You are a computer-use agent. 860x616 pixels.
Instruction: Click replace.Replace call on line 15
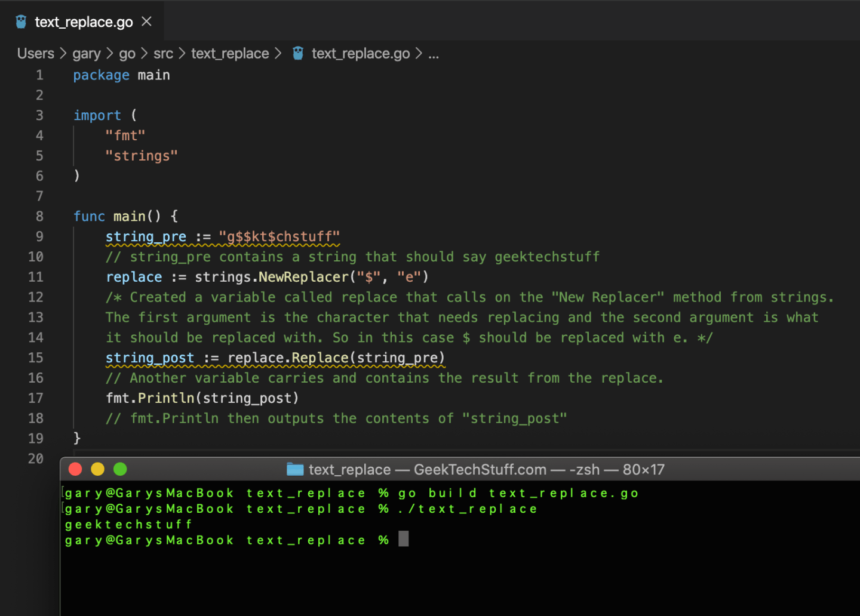pos(336,358)
